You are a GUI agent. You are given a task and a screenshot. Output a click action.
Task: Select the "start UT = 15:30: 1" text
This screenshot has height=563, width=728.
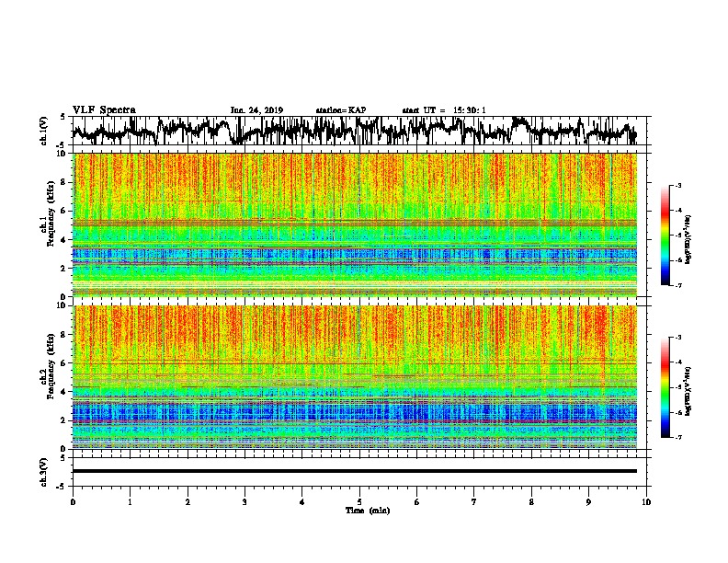click(x=444, y=110)
